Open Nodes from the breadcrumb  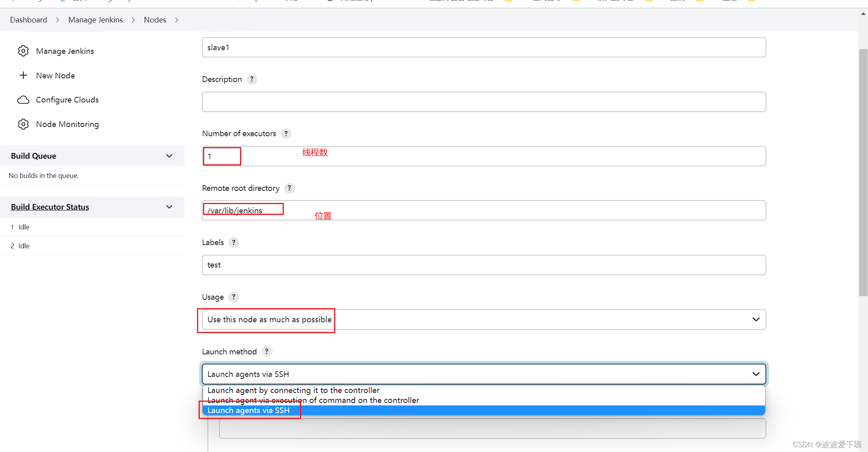point(155,19)
